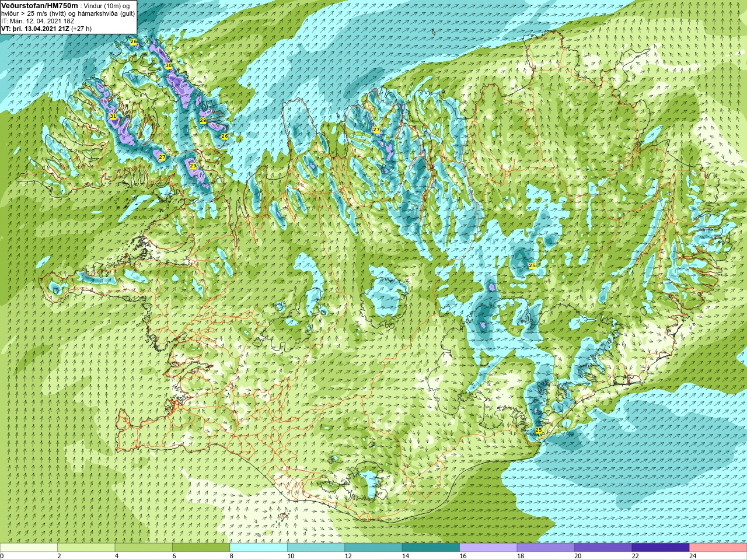Click the light lavender 16–18 m/s swatch
This screenshot has height=560, width=747.
488,548
